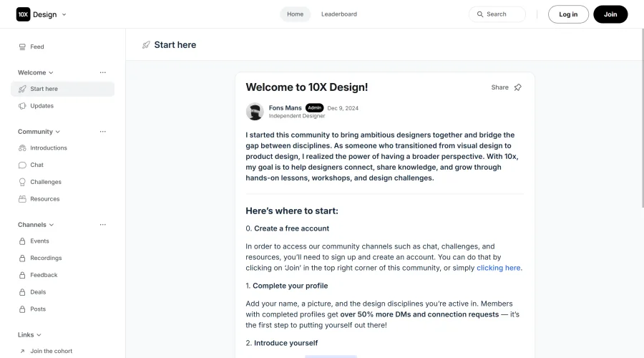Screen dimensions: 644x358
Task: Click the Feed stack icon
Action: pos(22,47)
